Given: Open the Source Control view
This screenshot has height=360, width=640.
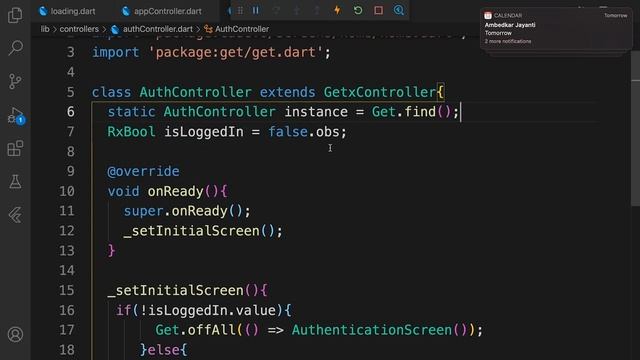Looking at the screenshot, I should (x=15, y=81).
